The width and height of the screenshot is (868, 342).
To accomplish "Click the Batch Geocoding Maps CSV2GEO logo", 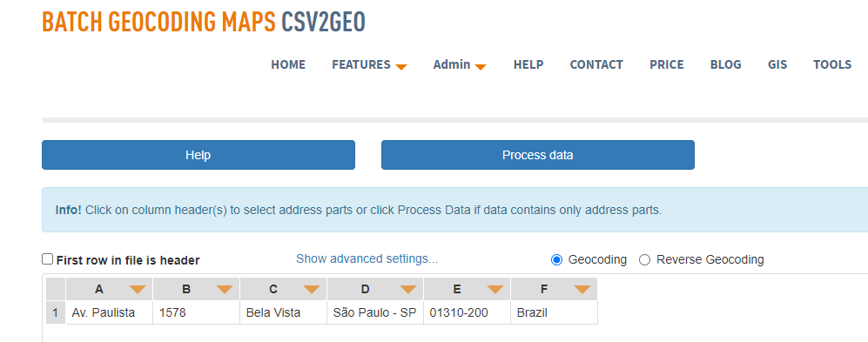I will pyautogui.click(x=204, y=22).
